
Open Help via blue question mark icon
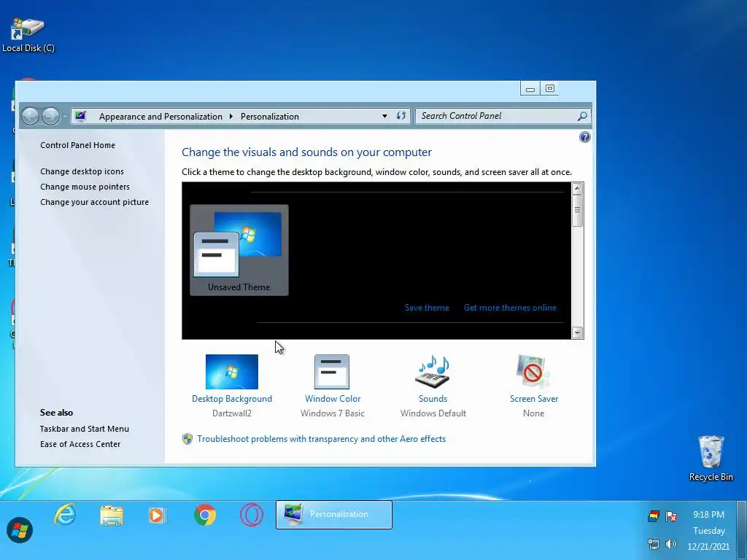tap(584, 137)
